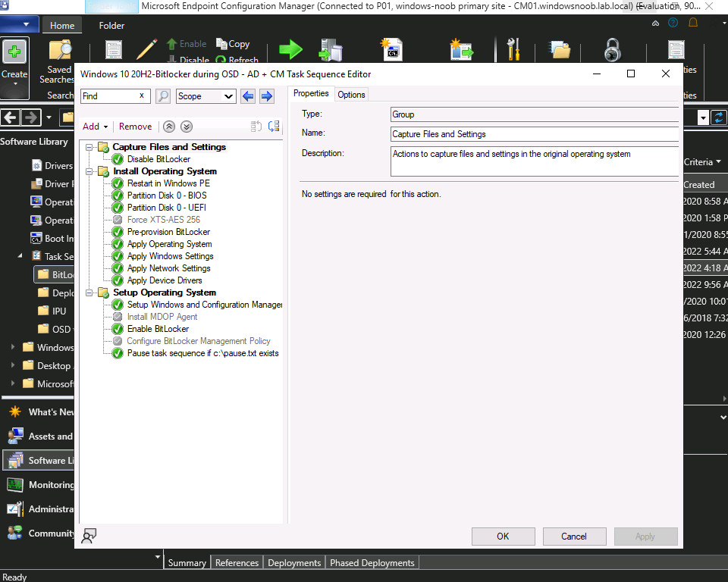Click the tools ribbon icon
Image resolution: width=728 pixels, height=582 pixels.
[x=513, y=49]
